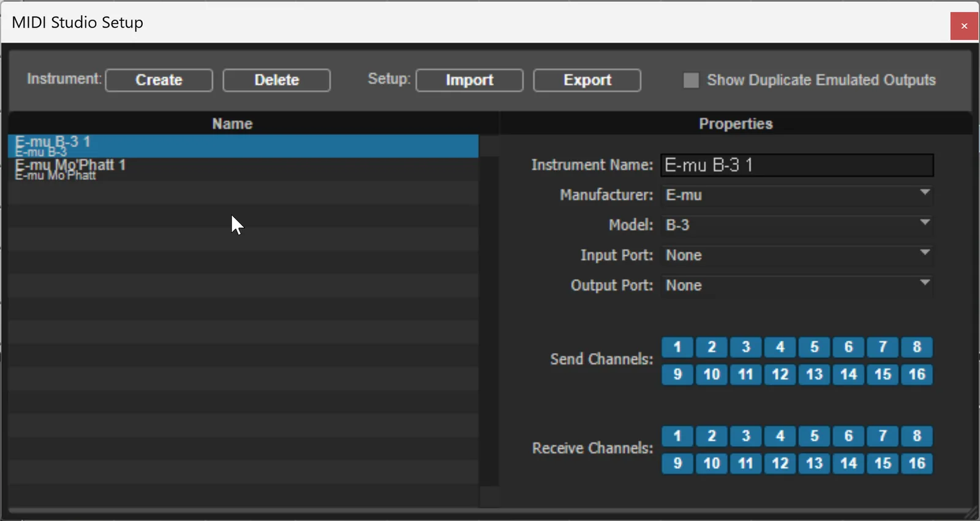Toggle Send Channel 3
Image resolution: width=980 pixels, height=521 pixels.
click(746, 347)
